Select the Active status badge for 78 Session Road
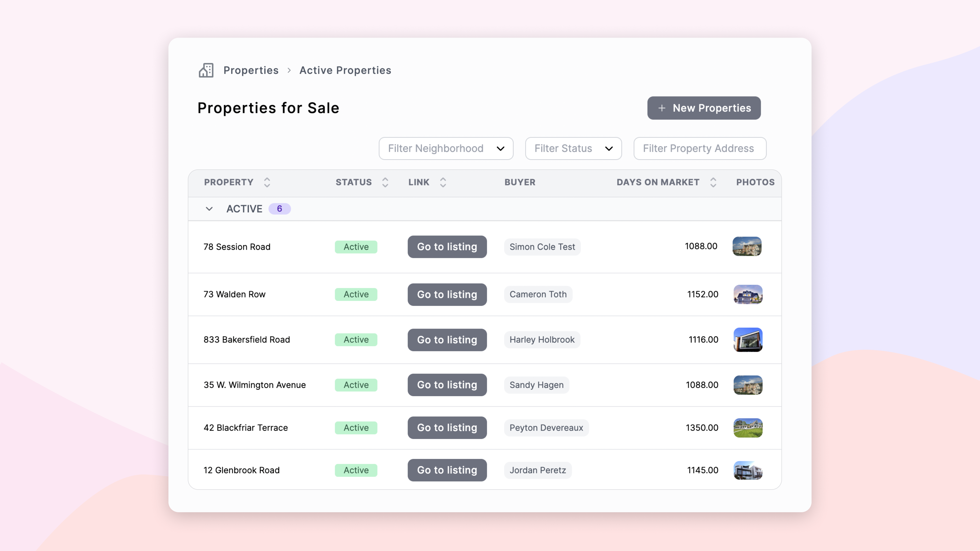 coord(356,247)
